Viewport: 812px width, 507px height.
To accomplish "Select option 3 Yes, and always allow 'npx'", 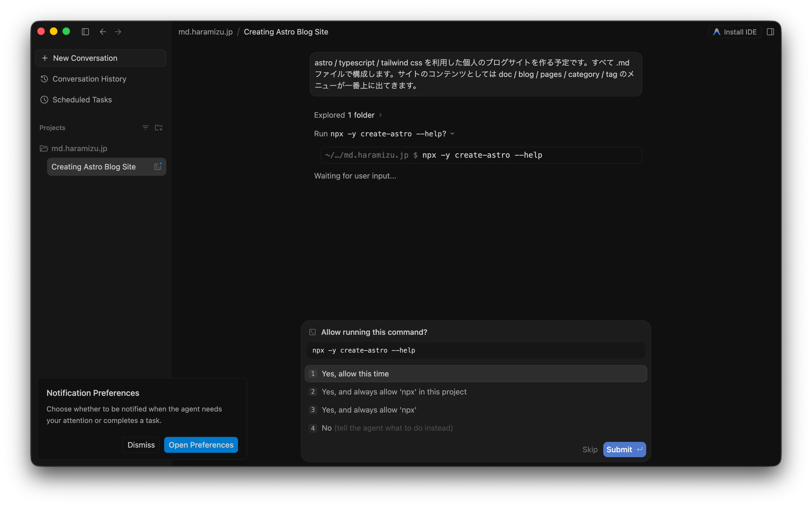I will pyautogui.click(x=475, y=410).
